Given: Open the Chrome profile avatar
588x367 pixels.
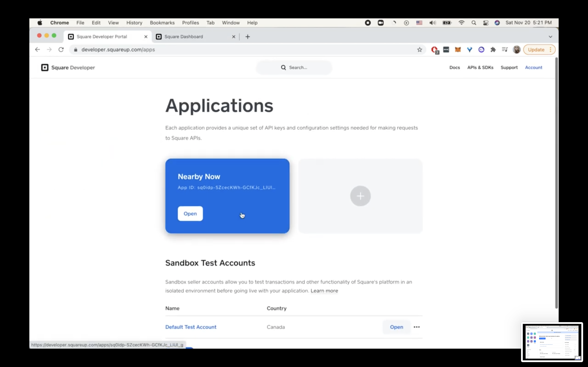Looking at the screenshot, I should (x=516, y=50).
